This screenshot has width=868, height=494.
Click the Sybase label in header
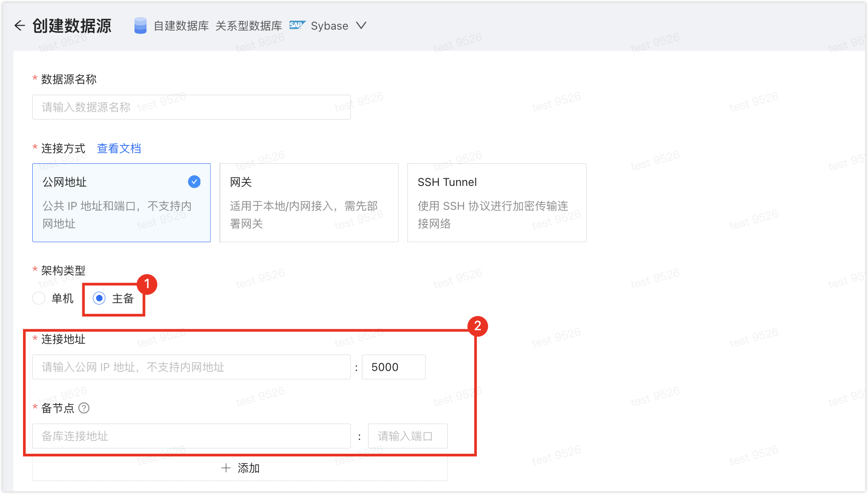[x=330, y=26]
